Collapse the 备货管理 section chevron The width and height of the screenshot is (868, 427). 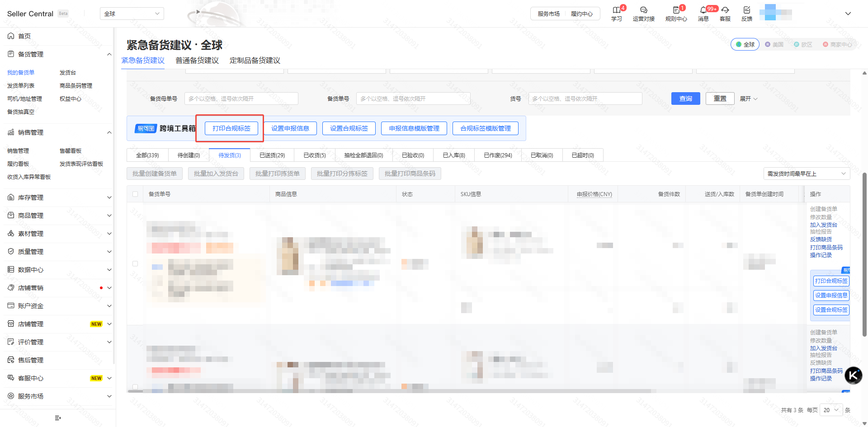[x=109, y=54]
